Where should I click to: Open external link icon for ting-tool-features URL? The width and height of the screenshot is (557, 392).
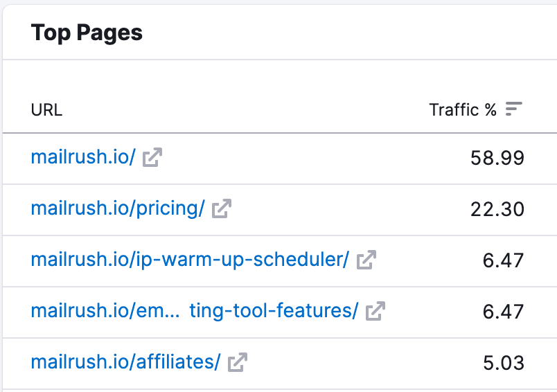[x=375, y=311]
